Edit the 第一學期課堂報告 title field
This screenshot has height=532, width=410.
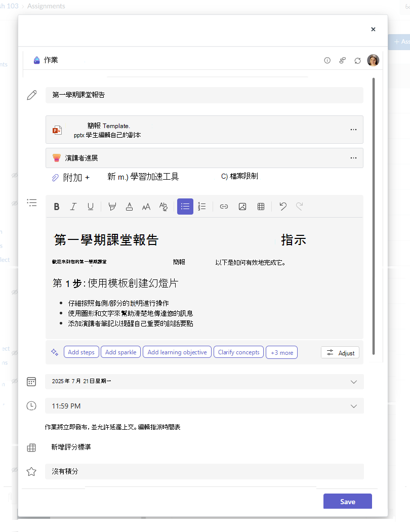[x=204, y=95]
